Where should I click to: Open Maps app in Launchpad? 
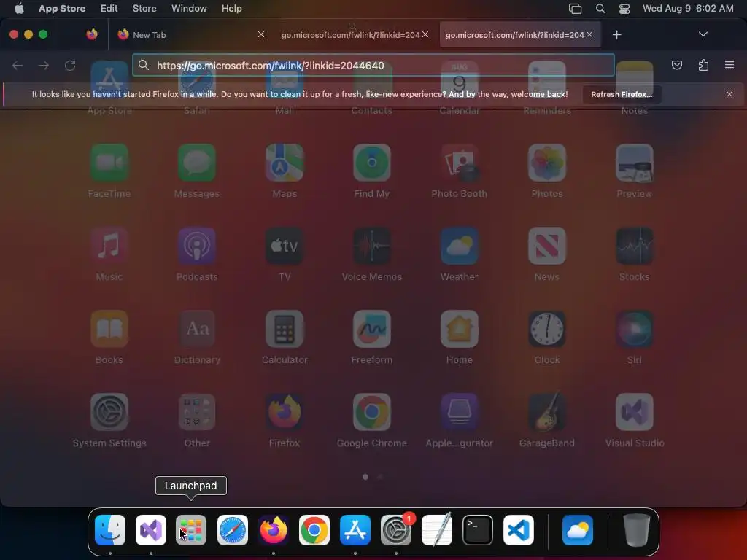coord(285,163)
